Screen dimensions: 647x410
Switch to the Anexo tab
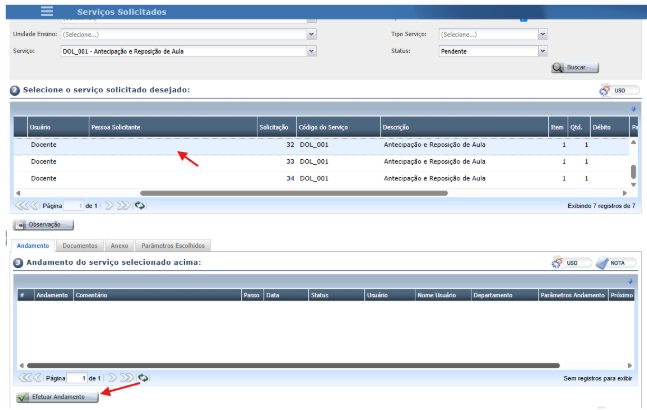tap(119, 245)
